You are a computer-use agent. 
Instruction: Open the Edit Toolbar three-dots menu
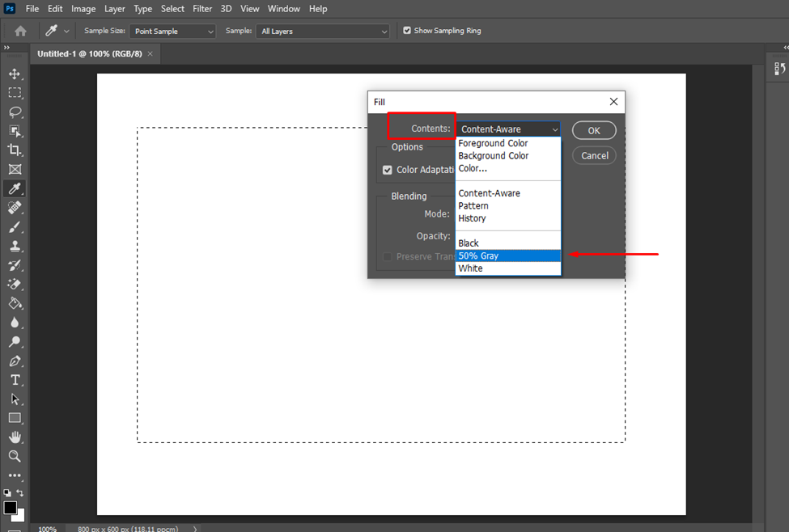15,475
